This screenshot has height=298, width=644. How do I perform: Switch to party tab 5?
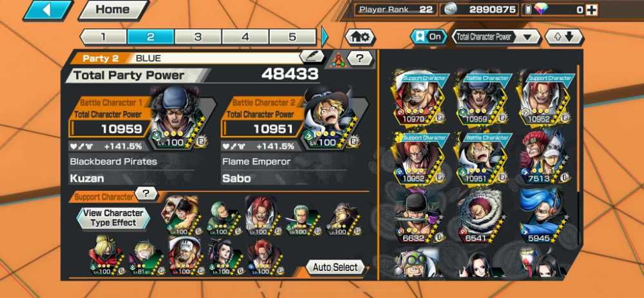coord(292,37)
